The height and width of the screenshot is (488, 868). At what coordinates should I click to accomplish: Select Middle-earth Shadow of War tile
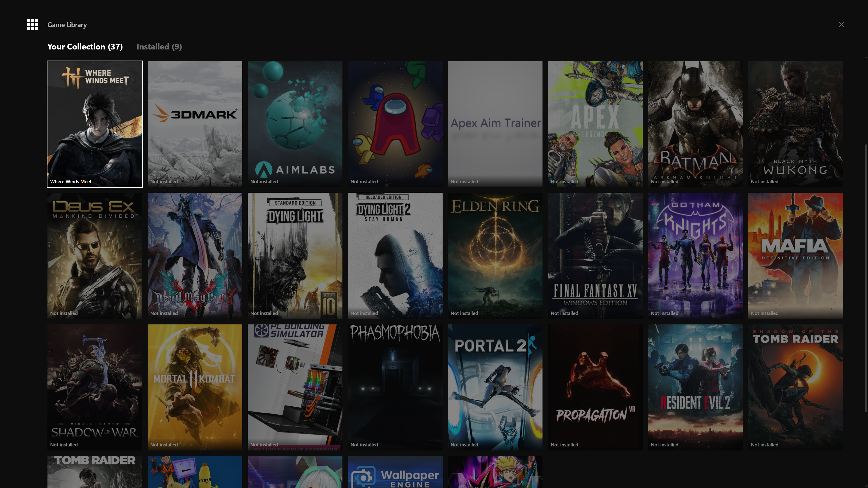click(x=95, y=387)
